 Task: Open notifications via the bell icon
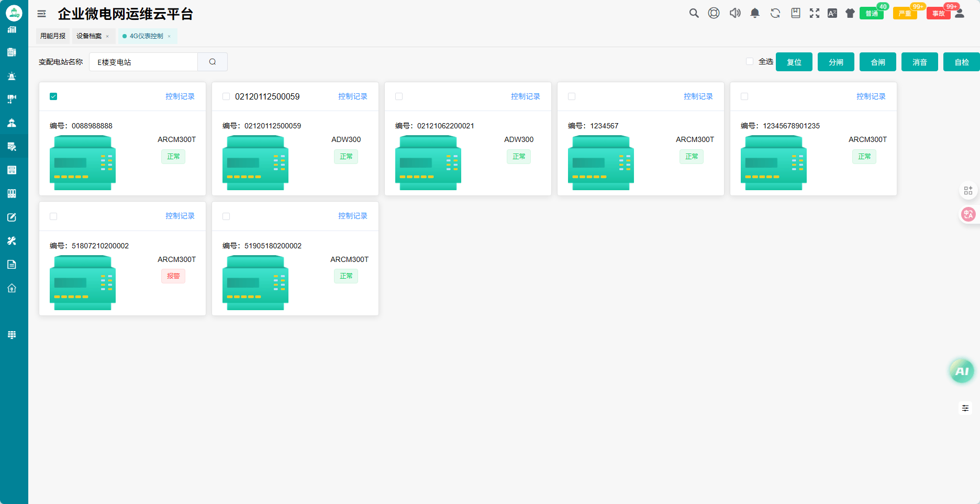[x=755, y=13]
